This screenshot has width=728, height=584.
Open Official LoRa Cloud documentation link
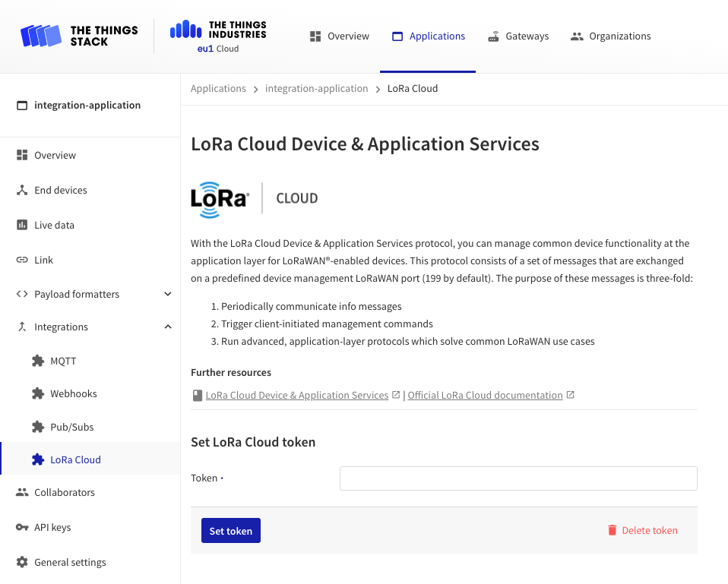point(485,395)
